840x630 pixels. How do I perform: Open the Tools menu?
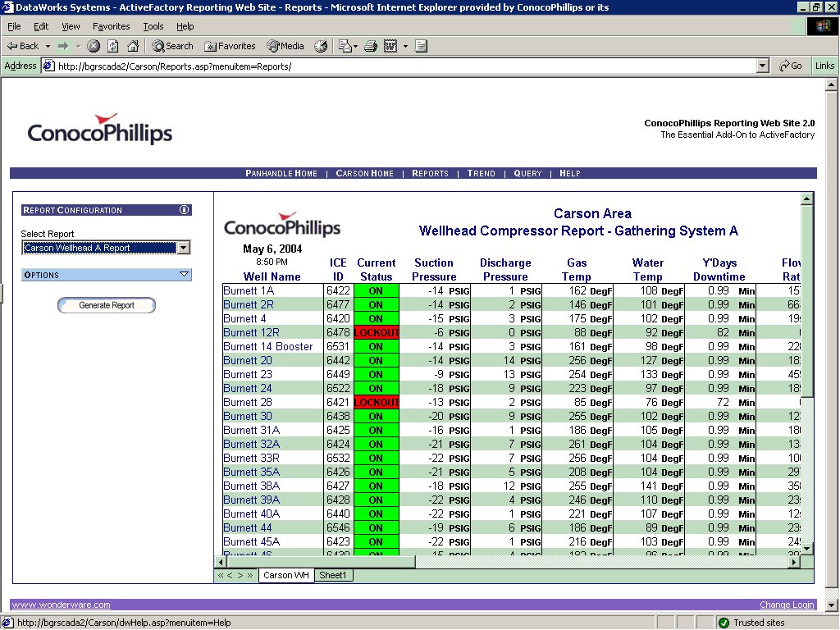pyautogui.click(x=153, y=26)
